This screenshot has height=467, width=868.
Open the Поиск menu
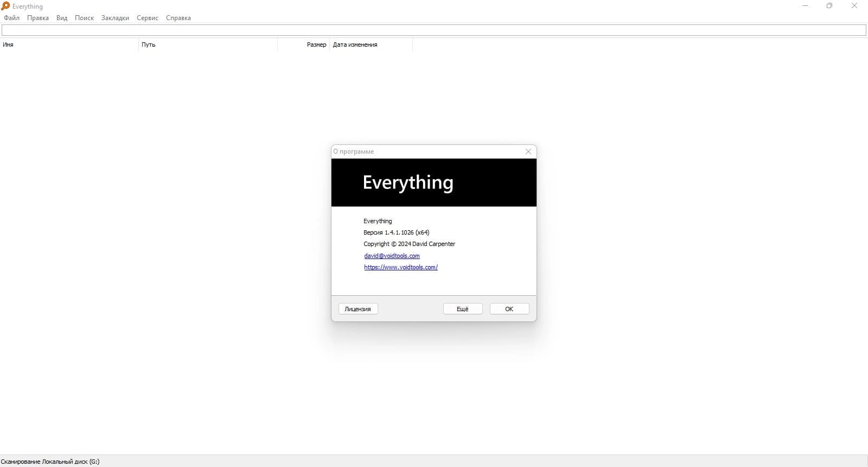point(84,18)
